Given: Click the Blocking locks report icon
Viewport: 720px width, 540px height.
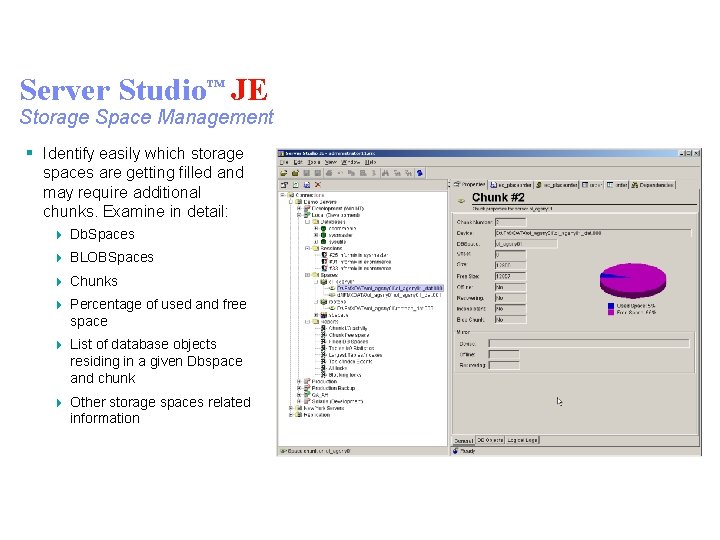Looking at the screenshot, I should coord(324,375).
